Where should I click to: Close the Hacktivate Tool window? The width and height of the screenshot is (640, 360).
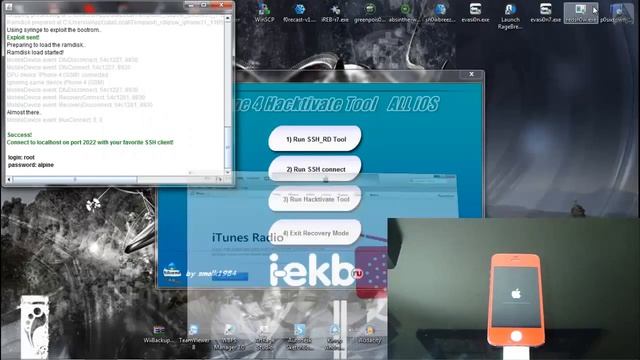click(x=471, y=74)
